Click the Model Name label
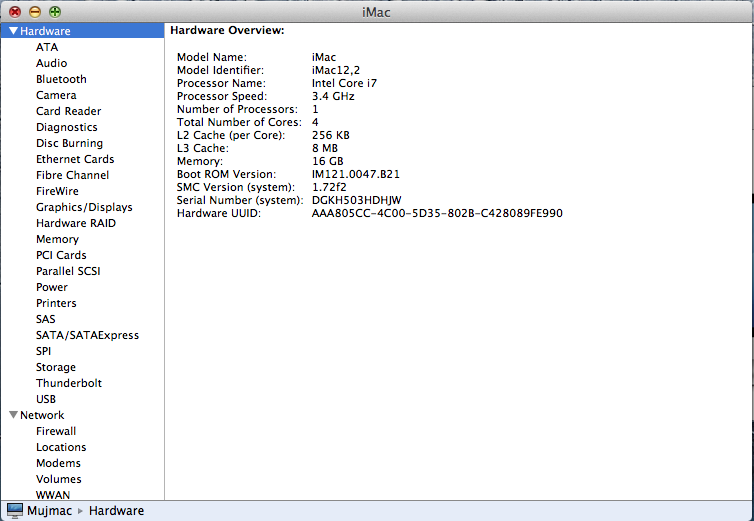754x521 pixels. tap(212, 57)
